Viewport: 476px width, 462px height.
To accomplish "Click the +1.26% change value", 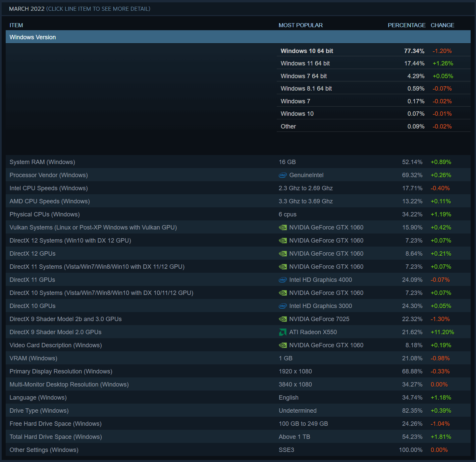I will click(x=443, y=63).
